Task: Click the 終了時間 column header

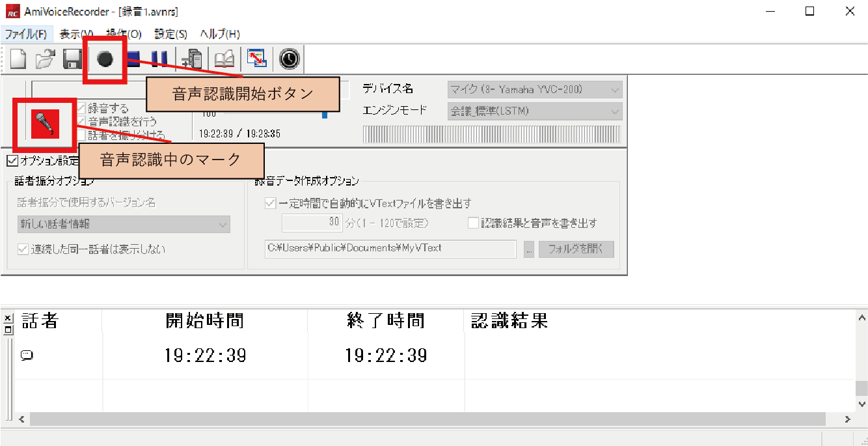Action: point(386,321)
